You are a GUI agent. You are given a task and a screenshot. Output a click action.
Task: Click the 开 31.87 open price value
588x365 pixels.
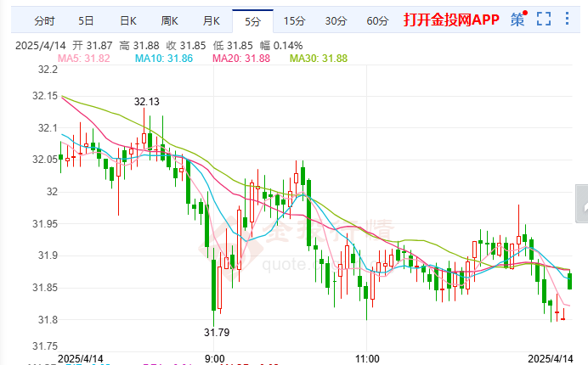pyautogui.click(x=93, y=46)
